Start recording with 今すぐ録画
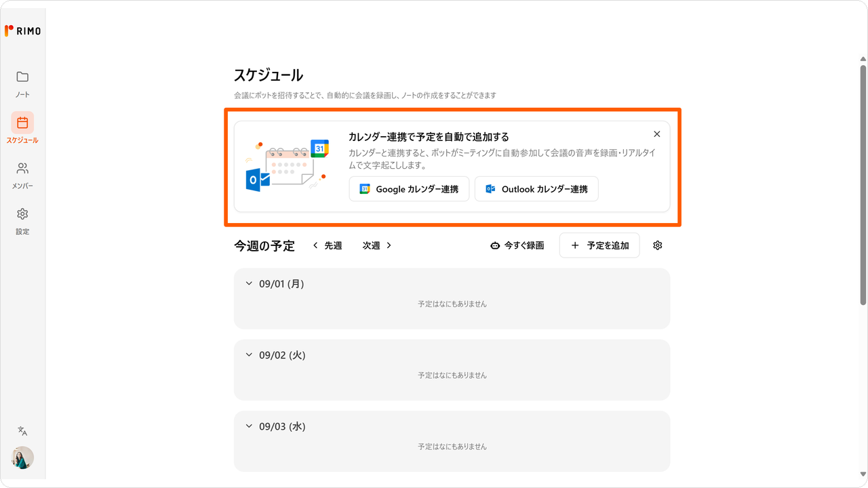868x488 pixels. click(517, 245)
